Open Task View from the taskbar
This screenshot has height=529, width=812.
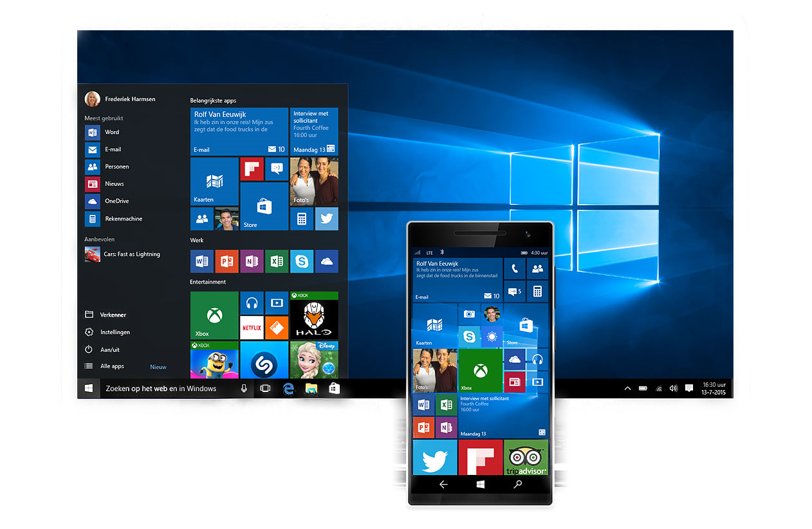pyautogui.click(x=265, y=389)
